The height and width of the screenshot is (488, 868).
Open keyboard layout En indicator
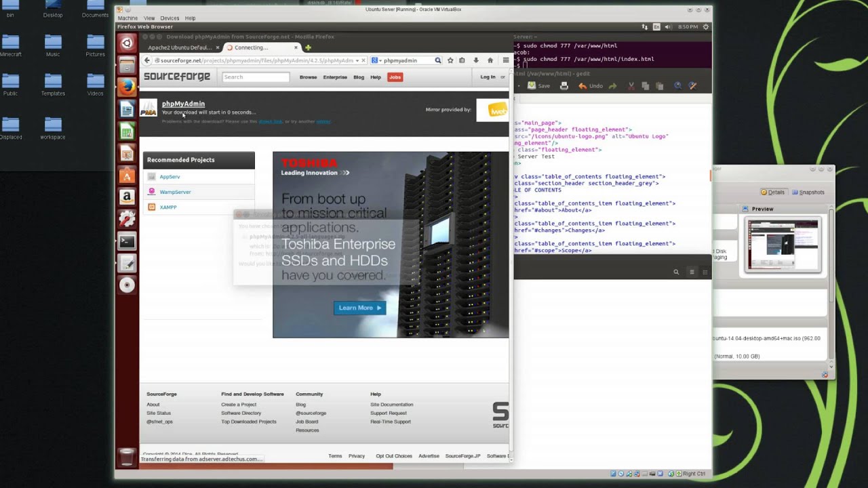pos(656,26)
